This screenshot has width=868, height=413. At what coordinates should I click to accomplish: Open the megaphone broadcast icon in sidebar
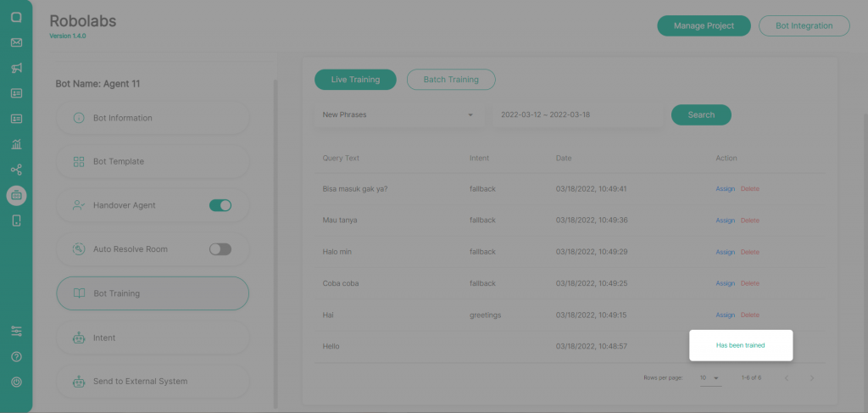[17, 68]
